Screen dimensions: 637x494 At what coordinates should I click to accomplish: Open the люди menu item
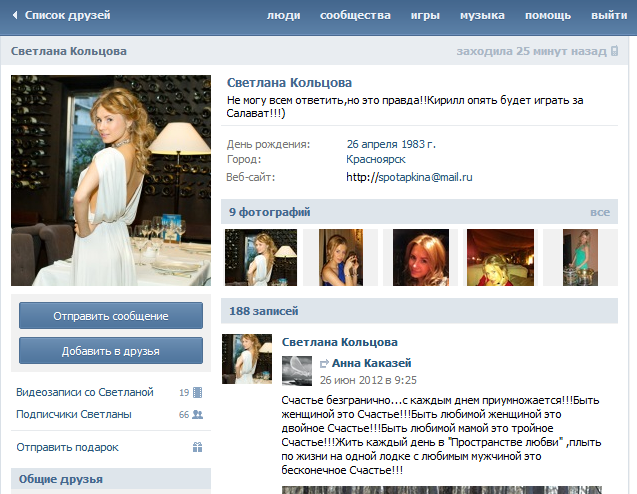pyautogui.click(x=284, y=16)
